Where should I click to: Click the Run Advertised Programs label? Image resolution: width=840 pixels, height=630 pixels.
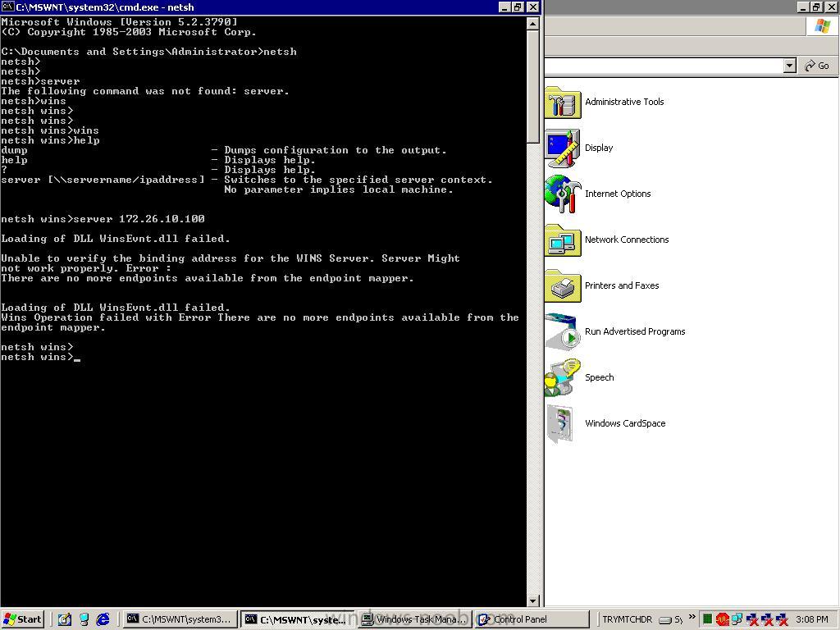(x=635, y=331)
